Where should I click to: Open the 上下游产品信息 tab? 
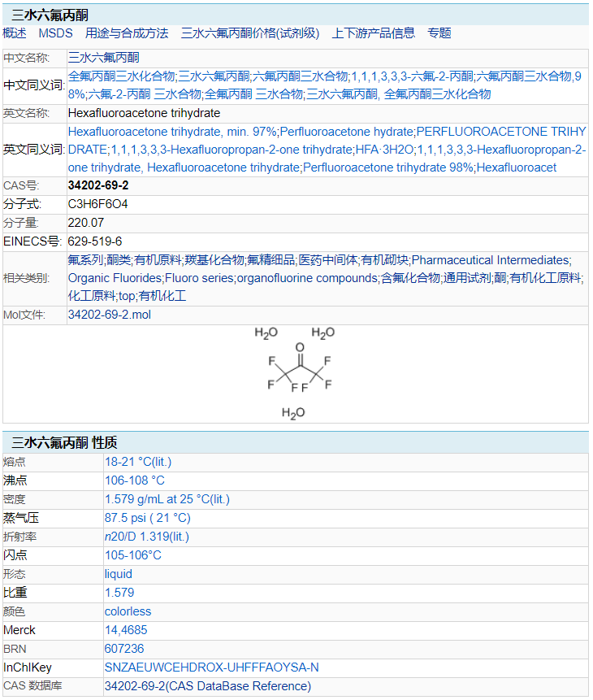point(374,33)
